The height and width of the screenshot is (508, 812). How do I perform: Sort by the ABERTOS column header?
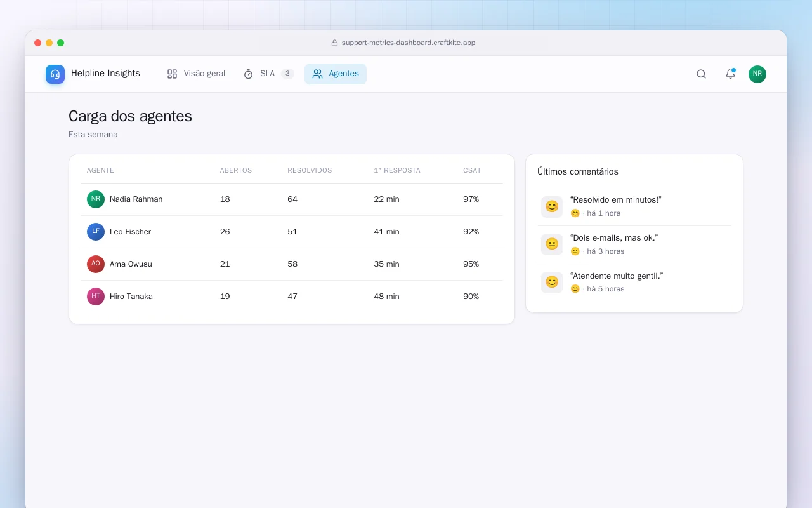pyautogui.click(x=236, y=171)
